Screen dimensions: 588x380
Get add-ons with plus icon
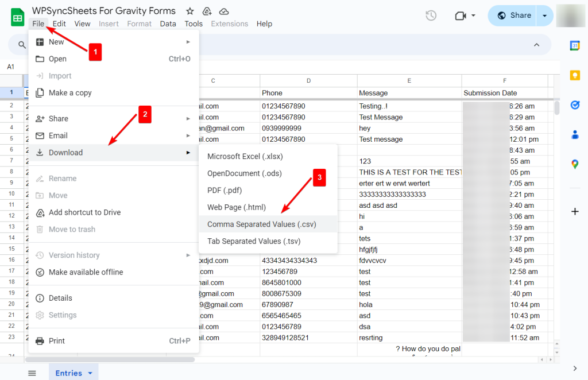tap(574, 212)
